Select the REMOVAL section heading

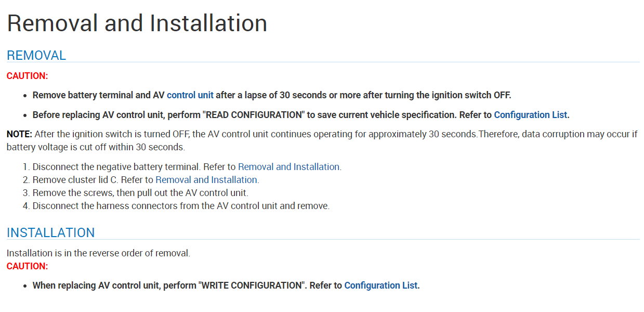click(36, 55)
